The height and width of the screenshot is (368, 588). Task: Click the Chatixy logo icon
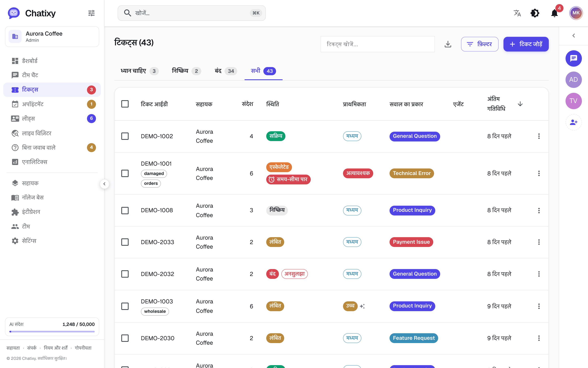tap(14, 13)
